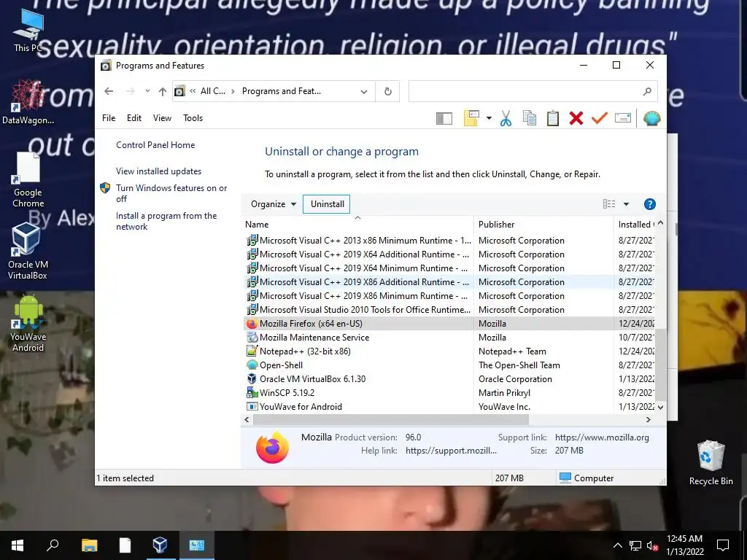
Task: Click the list scroll-down arrow
Action: (x=660, y=407)
